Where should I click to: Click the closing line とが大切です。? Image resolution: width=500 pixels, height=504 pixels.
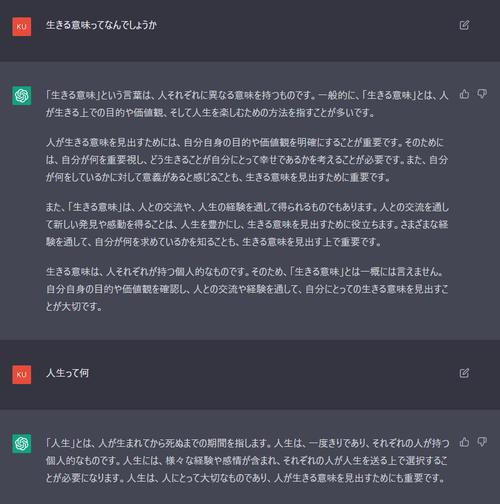tap(74, 306)
